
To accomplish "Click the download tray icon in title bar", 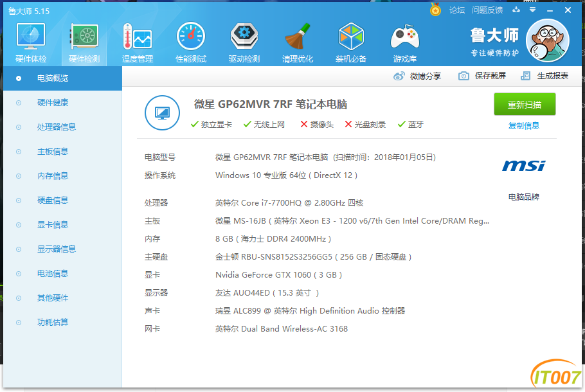I will click(x=516, y=10).
